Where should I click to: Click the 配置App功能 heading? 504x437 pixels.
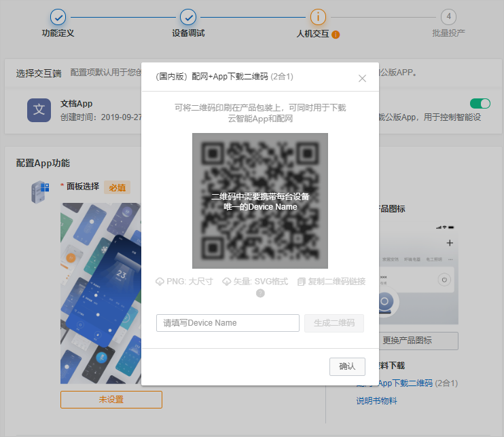(43, 163)
